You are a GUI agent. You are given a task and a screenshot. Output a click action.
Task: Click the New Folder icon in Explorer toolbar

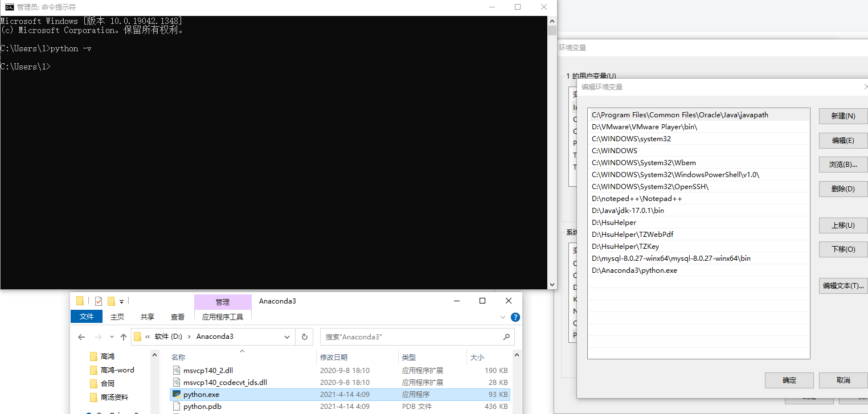point(111,301)
